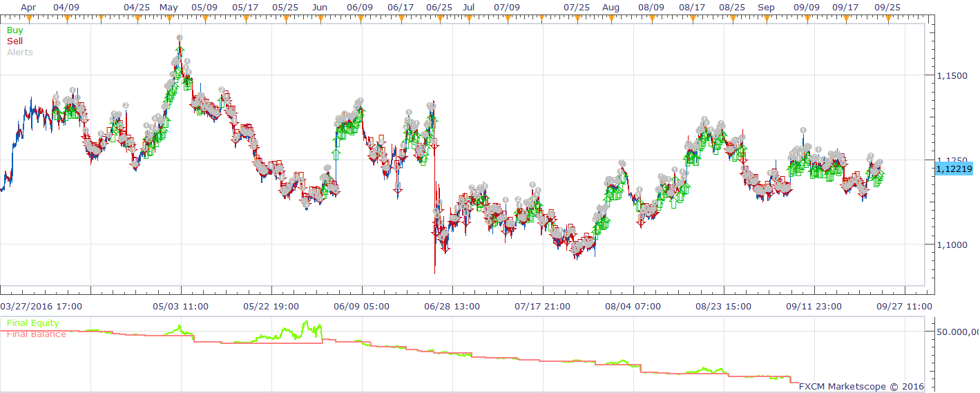The width and height of the screenshot is (980, 393).
Task: Select the orange marker beneath Jul
Action: tap(469, 18)
